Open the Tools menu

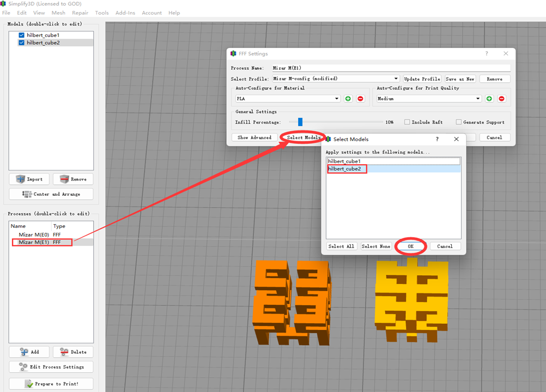click(x=102, y=13)
